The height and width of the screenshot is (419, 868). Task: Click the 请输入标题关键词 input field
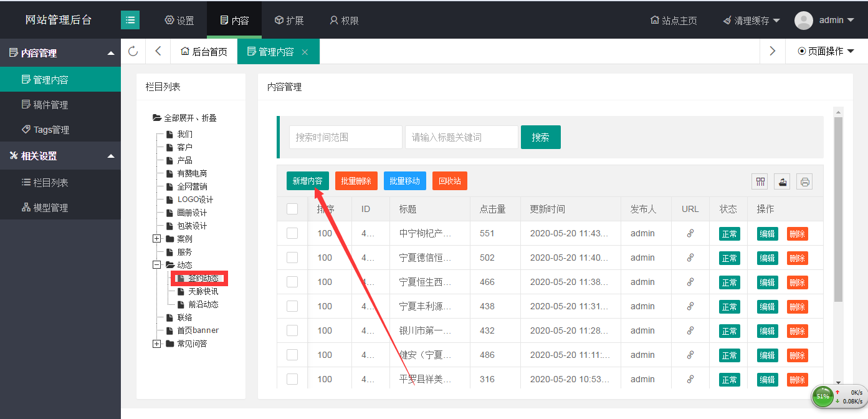pos(461,137)
